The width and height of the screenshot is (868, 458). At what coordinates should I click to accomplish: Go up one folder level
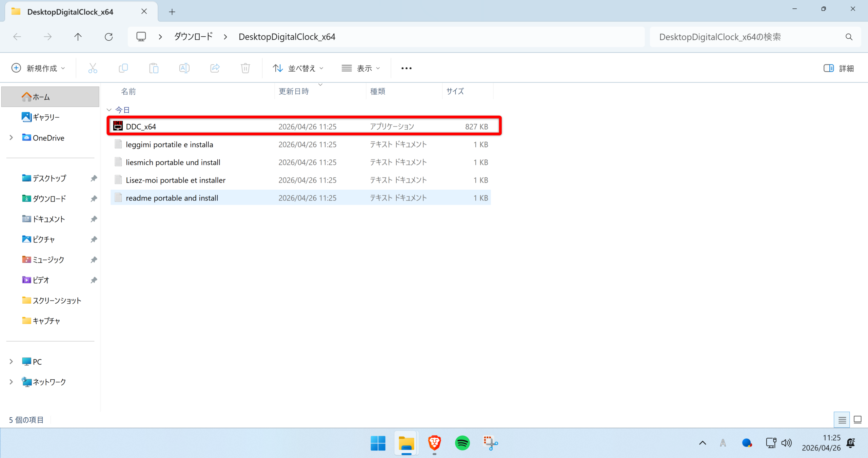pos(78,37)
